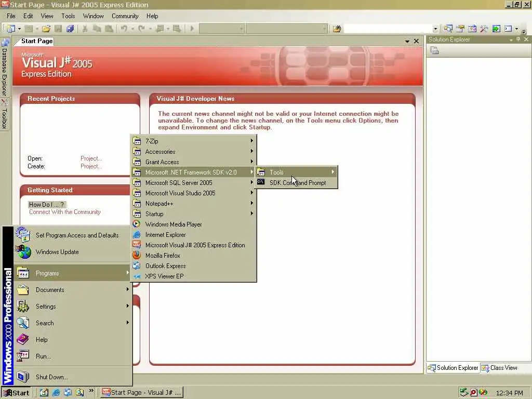Open the How Do I ... ? link
Viewport: 532px width, 399px height.
(46, 205)
